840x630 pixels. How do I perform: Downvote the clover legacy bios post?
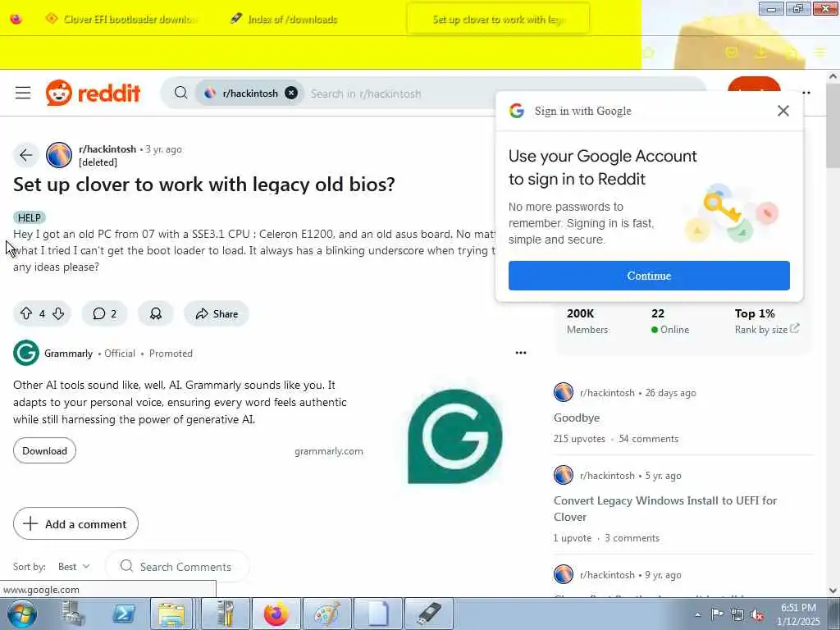point(59,313)
